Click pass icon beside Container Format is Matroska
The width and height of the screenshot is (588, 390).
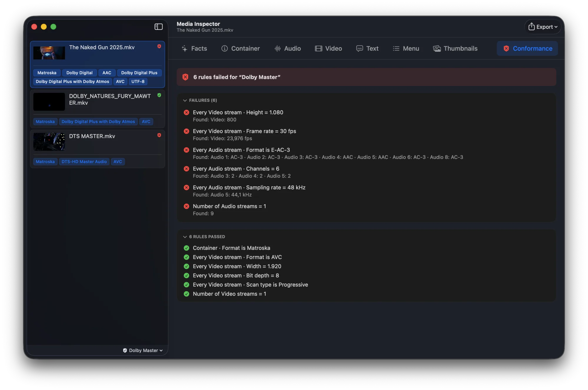(186, 248)
